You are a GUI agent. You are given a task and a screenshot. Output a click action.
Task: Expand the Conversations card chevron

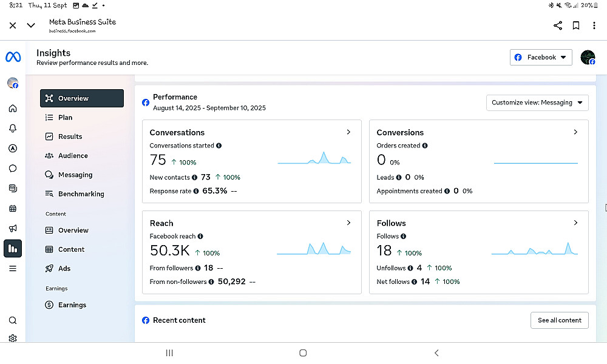(x=348, y=132)
